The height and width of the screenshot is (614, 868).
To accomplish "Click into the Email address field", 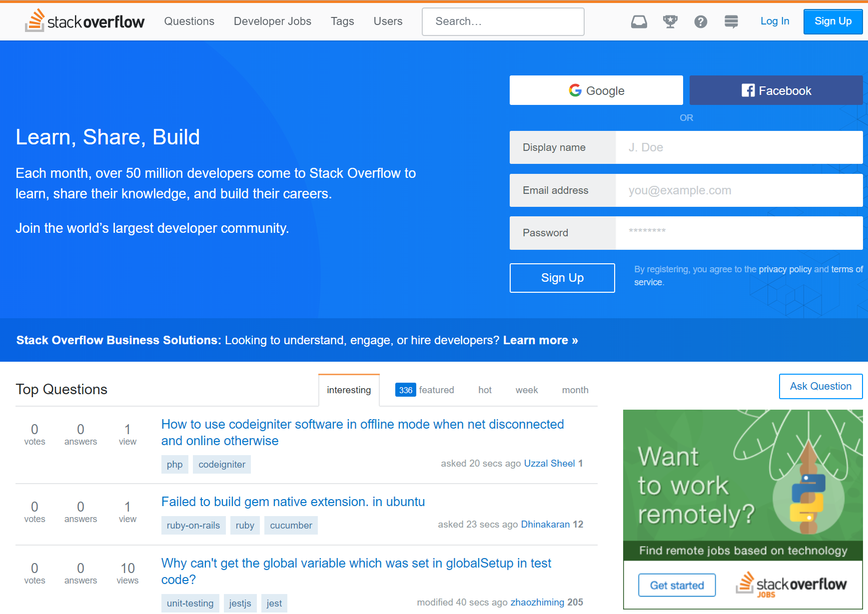I will tap(739, 190).
